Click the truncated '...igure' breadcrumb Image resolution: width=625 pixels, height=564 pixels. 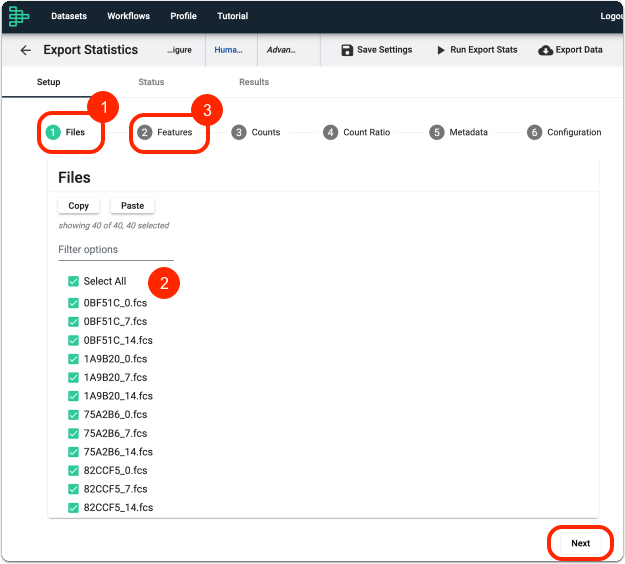[179, 50]
